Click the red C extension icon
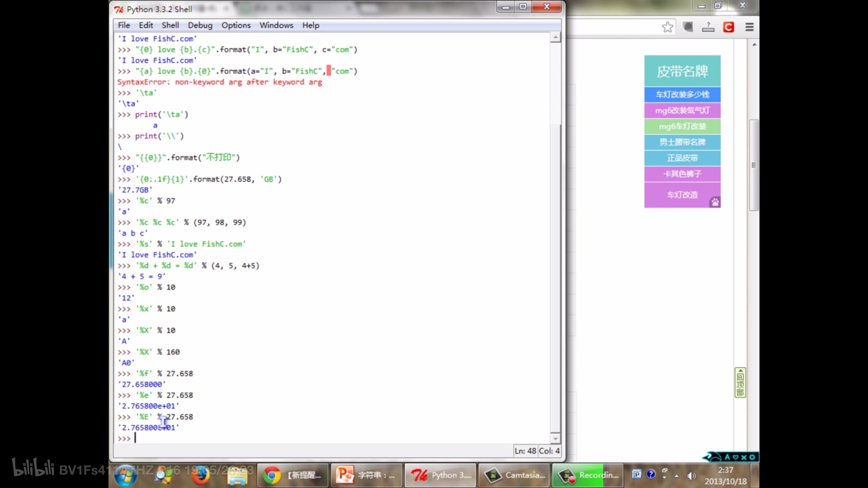The height and width of the screenshot is (488, 868). (x=728, y=27)
